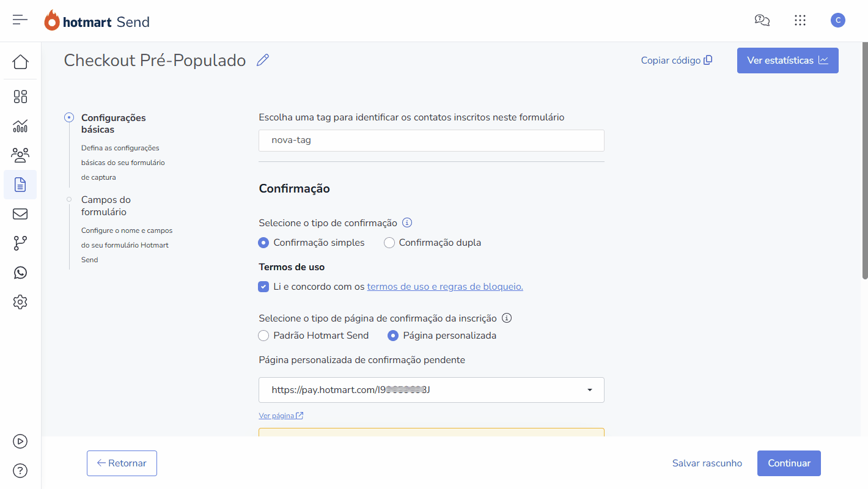Select the Padrão Hotmart Send option
The width and height of the screenshot is (868, 489).
263,335
